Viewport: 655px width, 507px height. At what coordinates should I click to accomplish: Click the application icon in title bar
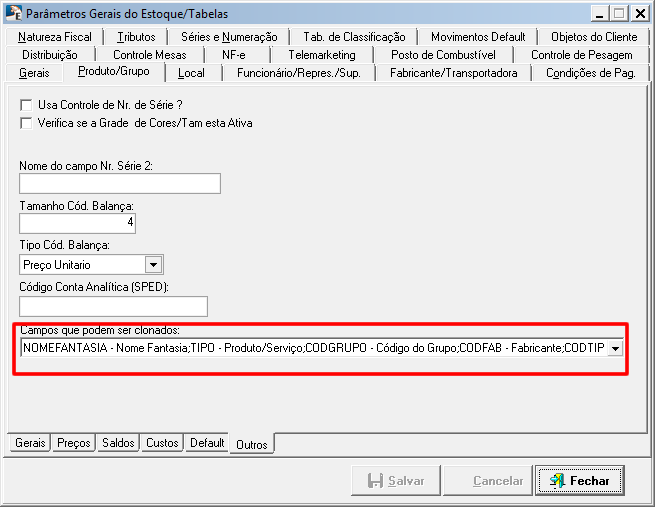click(x=13, y=13)
